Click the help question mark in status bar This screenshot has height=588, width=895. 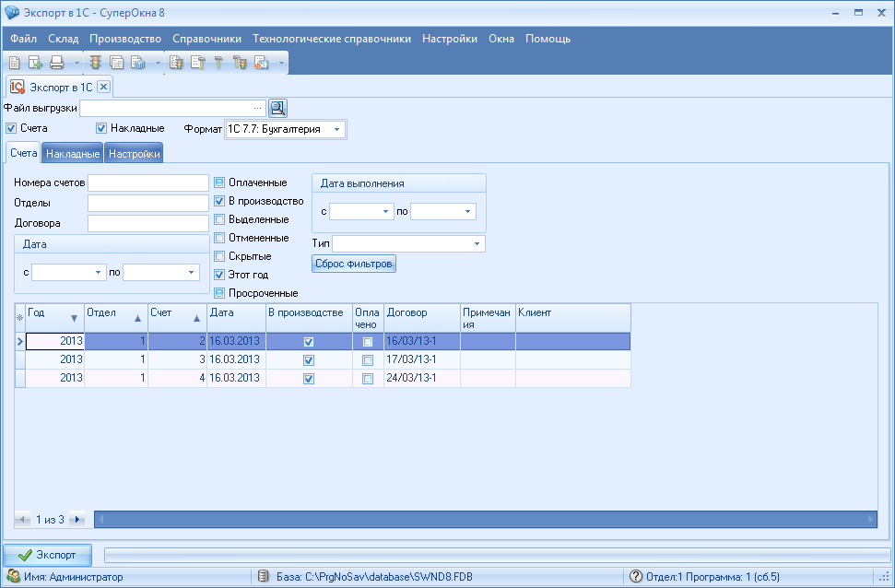(636, 577)
